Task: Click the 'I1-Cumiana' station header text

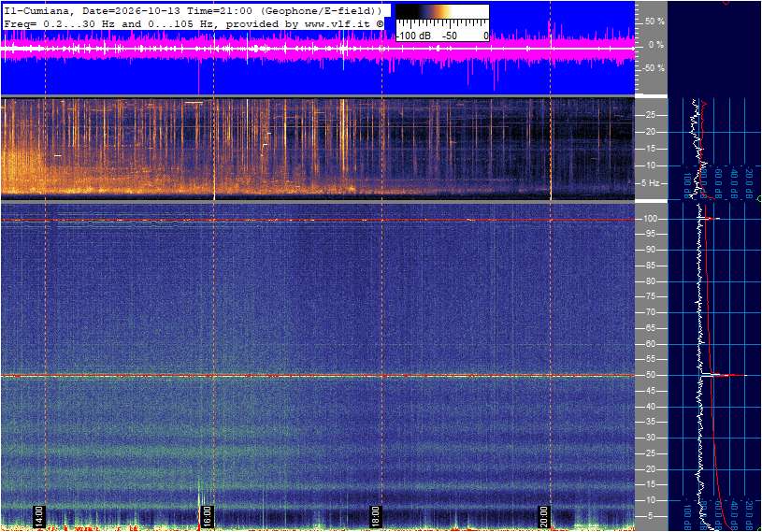Action: click(x=38, y=10)
